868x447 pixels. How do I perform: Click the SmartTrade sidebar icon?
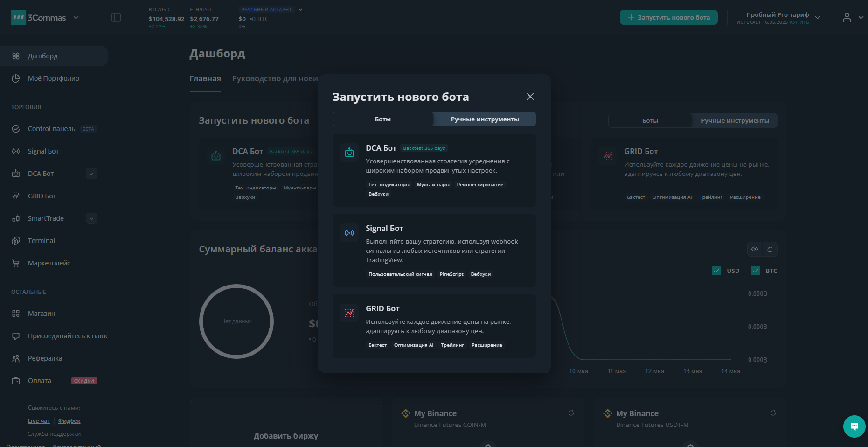coord(16,218)
